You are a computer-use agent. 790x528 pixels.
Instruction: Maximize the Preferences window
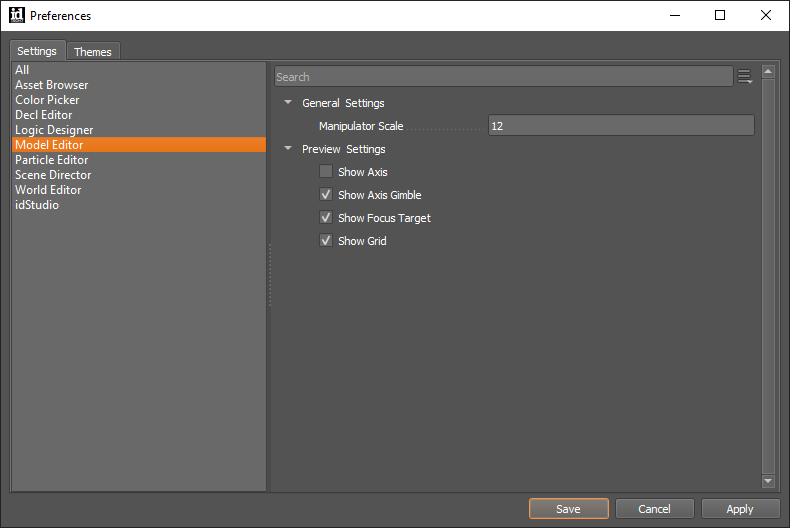(x=720, y=15)
